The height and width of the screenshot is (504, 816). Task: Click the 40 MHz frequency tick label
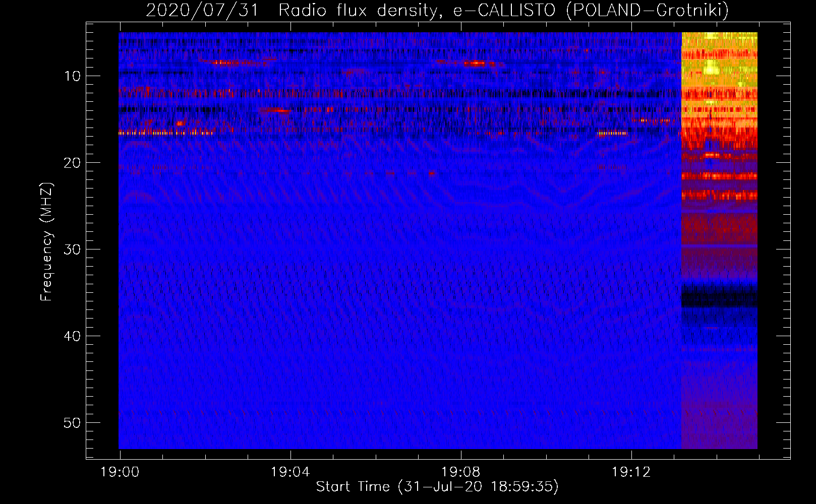coord(72,336)
